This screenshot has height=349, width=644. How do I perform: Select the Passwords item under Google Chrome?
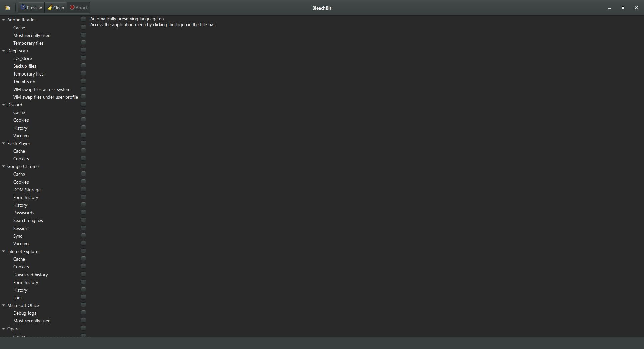23,213
